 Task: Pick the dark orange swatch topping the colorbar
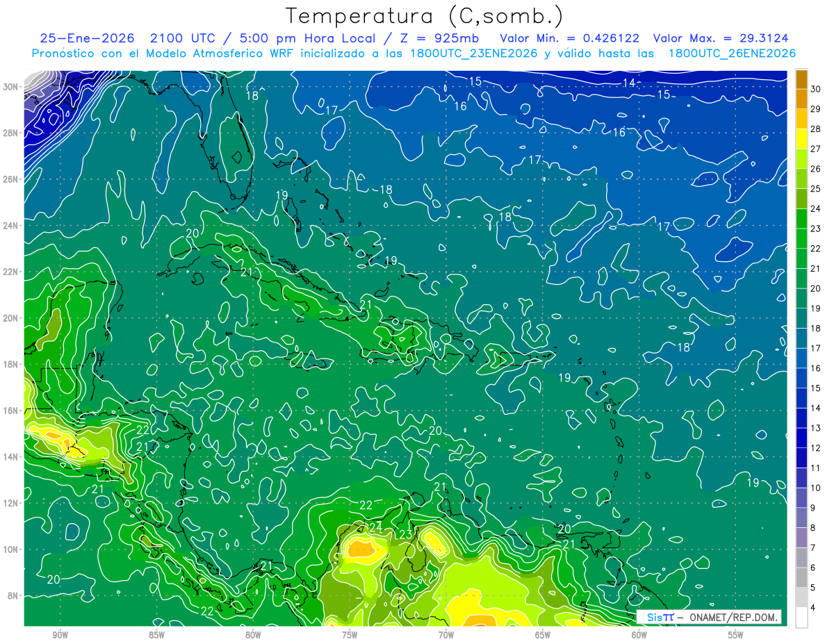[x=801, y=79]
